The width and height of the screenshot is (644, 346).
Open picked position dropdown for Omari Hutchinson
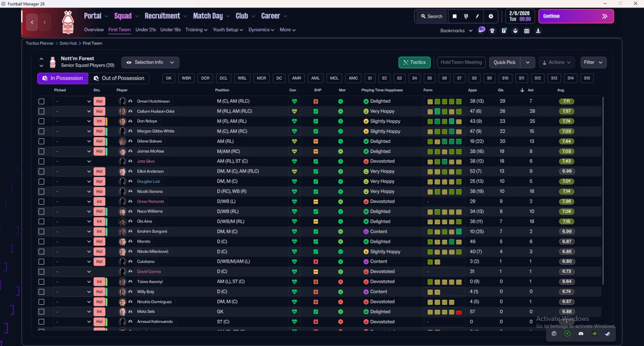point(73,101)
